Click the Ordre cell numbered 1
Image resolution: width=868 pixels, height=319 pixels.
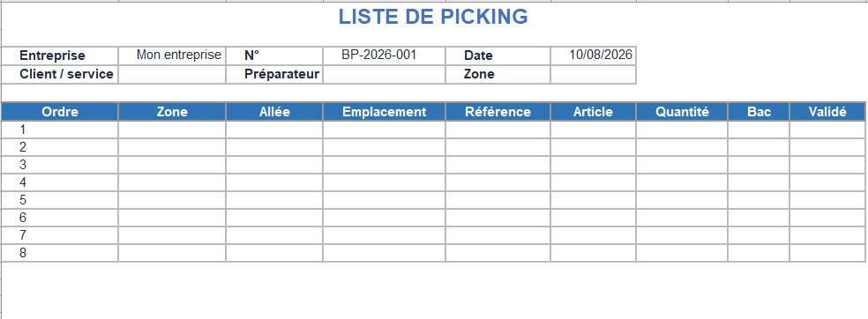(60, 130)
